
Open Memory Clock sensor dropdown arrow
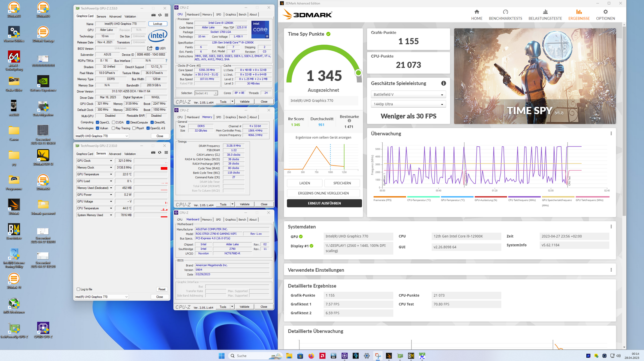coord(111,168)
